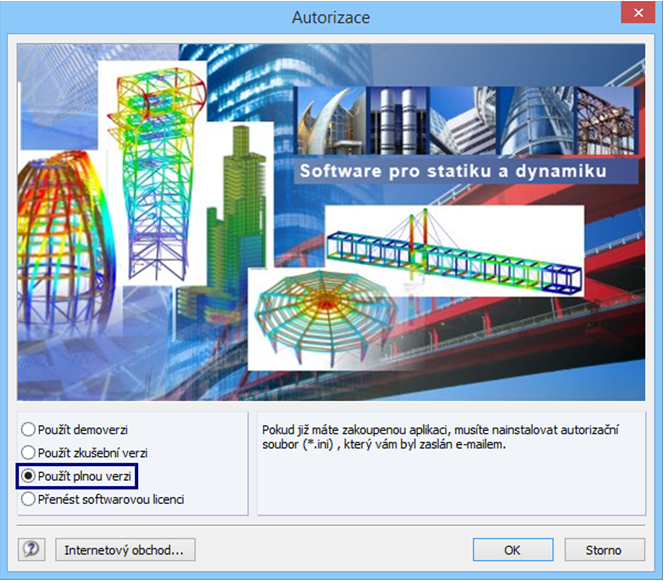
Task: Close the Autorizace dialog window
Action: coord(638,13)
